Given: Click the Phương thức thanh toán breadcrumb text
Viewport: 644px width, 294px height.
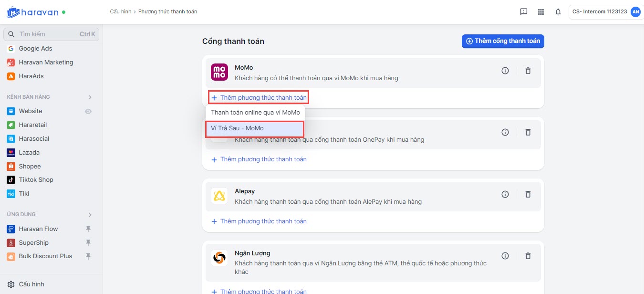Looking at the screenshot, I should (167, 11).
